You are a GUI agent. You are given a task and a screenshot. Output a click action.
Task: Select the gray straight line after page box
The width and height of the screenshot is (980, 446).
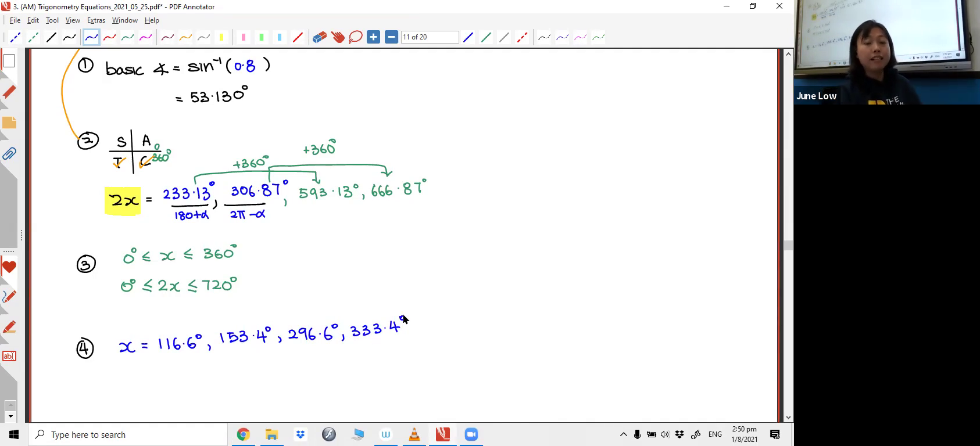pos(504,37)
